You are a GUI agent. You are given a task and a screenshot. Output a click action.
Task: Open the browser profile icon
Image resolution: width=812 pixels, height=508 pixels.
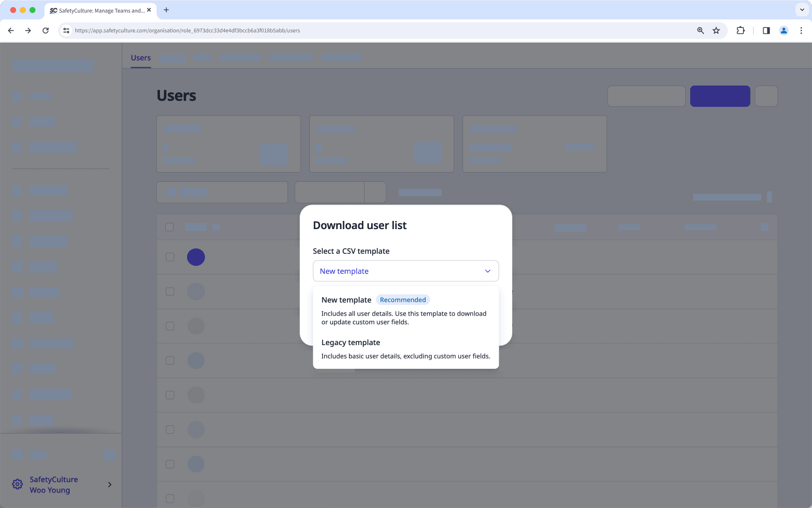point(783,30)
